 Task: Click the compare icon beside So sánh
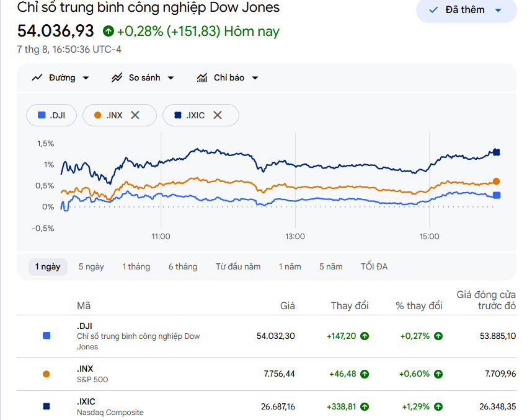117,78
